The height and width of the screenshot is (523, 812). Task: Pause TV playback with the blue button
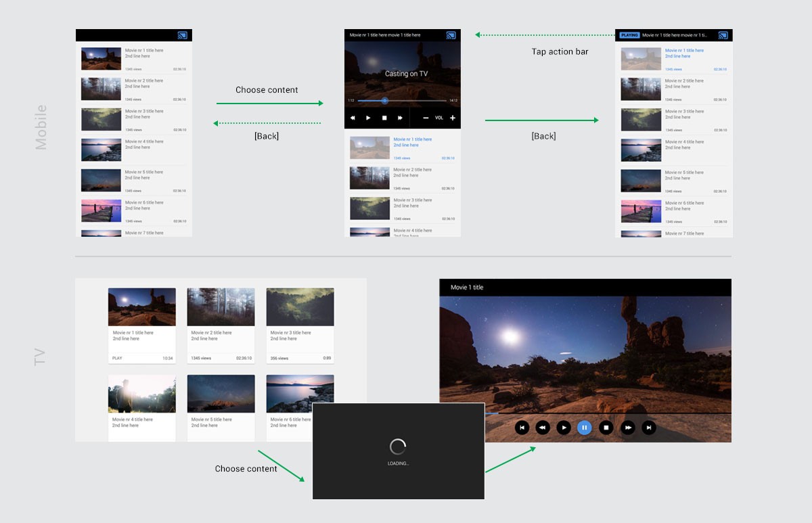[x=585, y=428]
